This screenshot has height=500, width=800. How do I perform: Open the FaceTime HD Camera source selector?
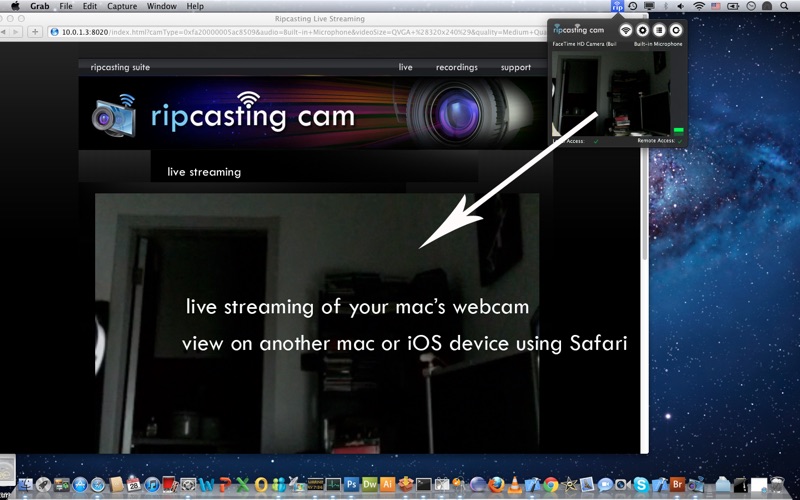pyautogui.click(x=584, y=44)
